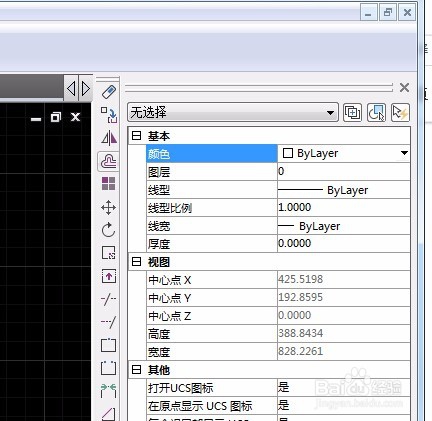This screenshot has width=432, height=421.
Task: Select the 打开UCS图标 property label
Action: tap(180, 388)
